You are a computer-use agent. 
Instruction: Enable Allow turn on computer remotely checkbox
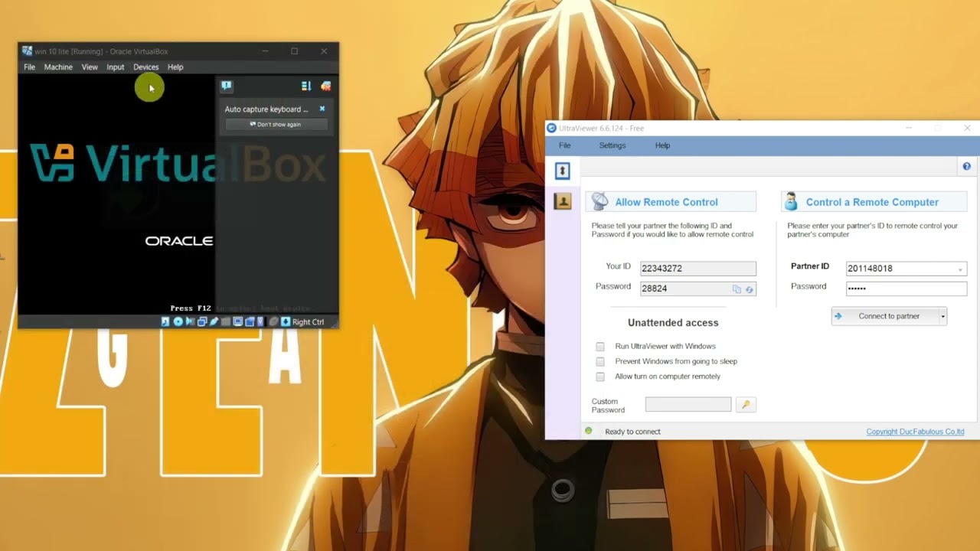(600, 377)
